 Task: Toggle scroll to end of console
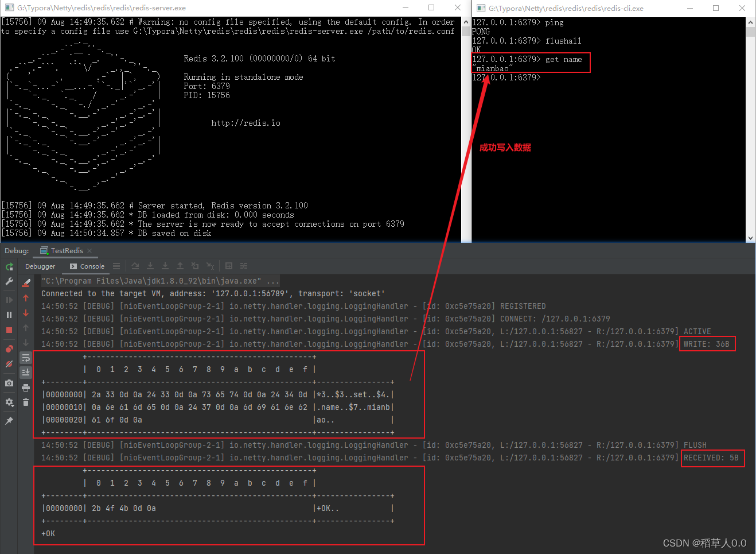coord(26,372)
